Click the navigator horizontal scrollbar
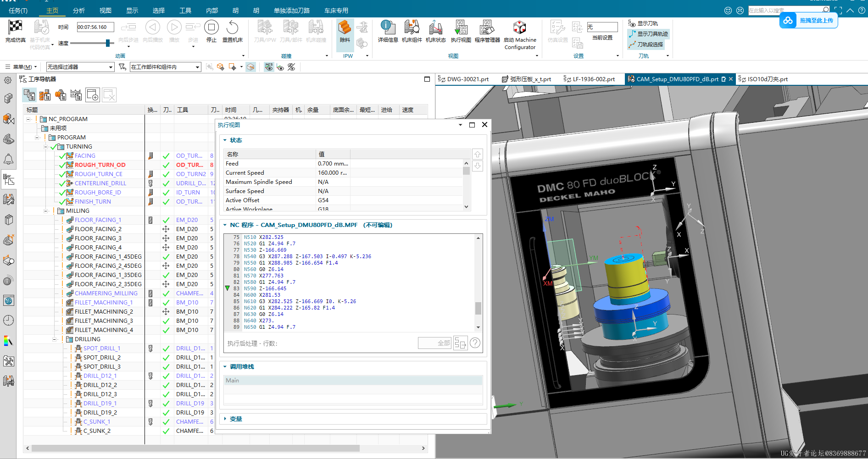 pos(195,448)
